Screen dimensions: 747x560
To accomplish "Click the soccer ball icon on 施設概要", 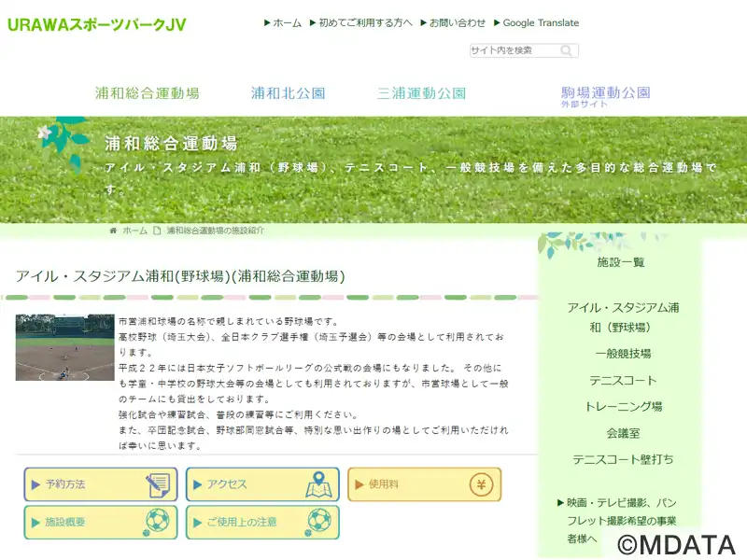I will pos(157,522).
